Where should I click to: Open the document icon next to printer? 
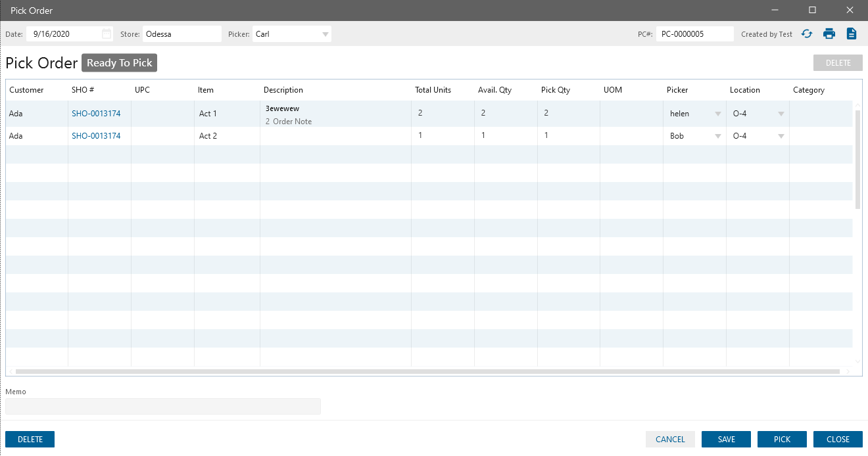[852, 34]
